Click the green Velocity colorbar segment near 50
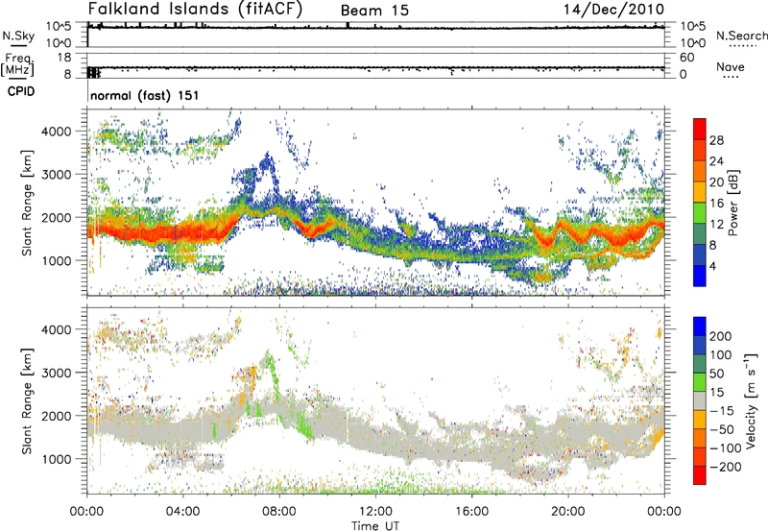Image resolution: width=768 pixels, height=532 pixels. pyautogui.click(x=700, y=382)
